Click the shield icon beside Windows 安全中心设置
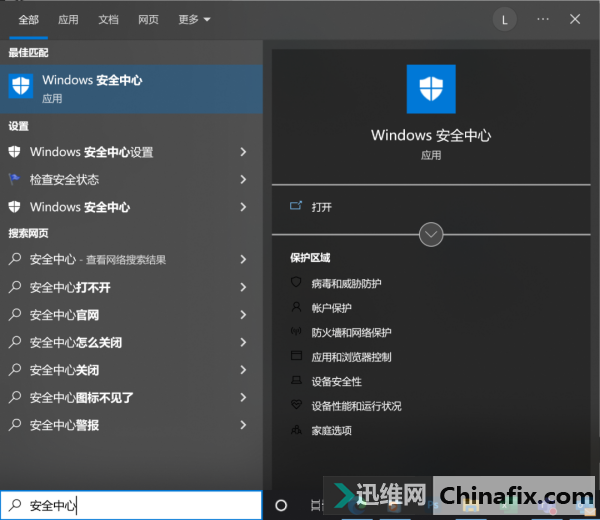Screen dimensions: 600x520 tap(15, 152)
